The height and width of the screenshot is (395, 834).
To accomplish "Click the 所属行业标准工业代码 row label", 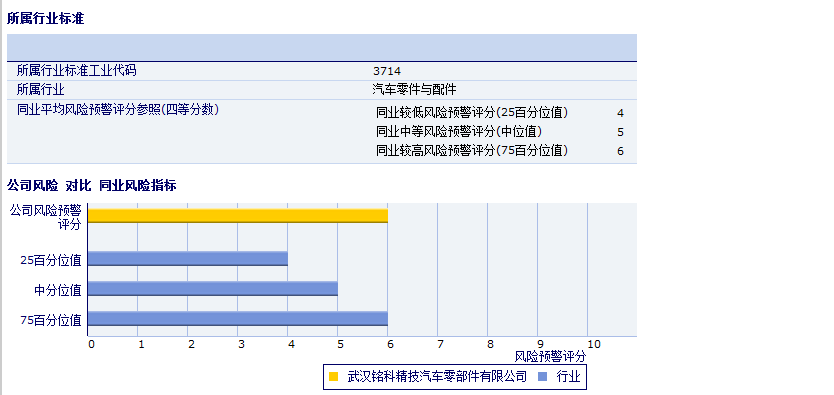I will 77,70.
